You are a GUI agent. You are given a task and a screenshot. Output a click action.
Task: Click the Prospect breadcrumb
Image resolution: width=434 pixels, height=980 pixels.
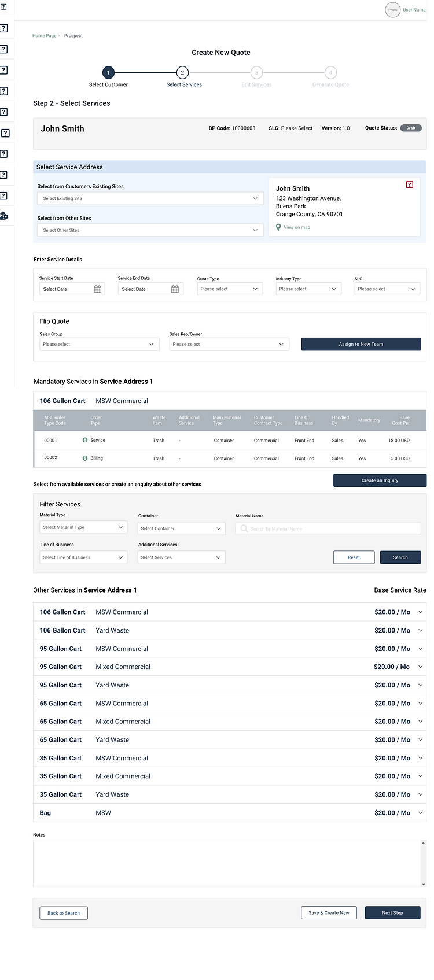coord(73,36)
